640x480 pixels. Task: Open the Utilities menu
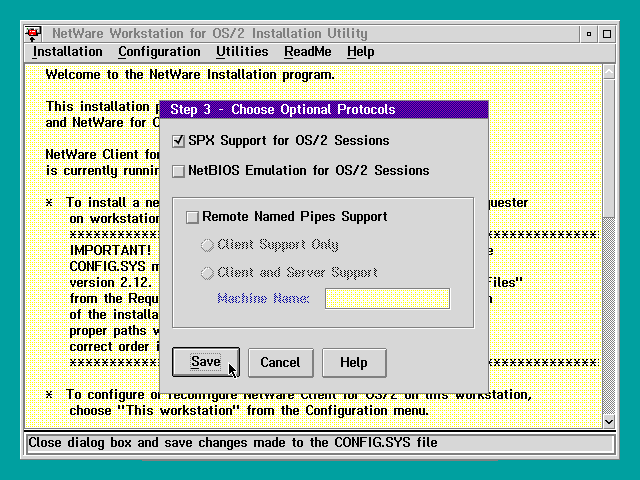242,52
